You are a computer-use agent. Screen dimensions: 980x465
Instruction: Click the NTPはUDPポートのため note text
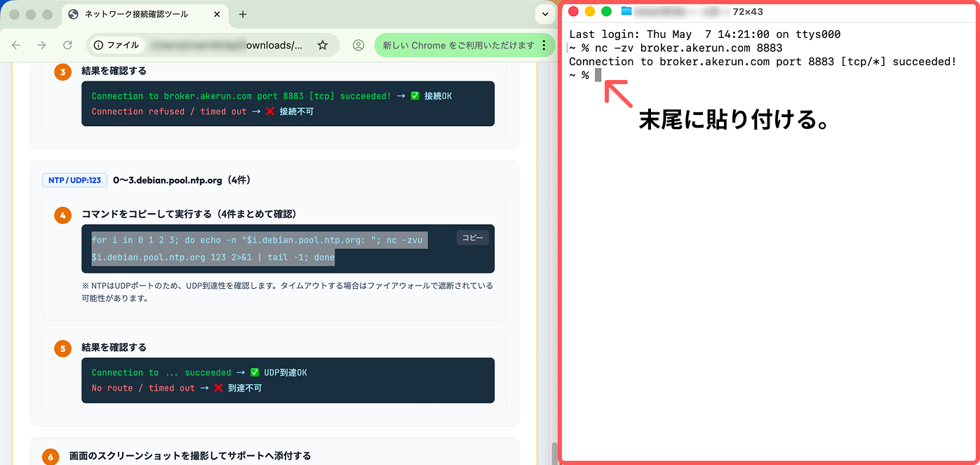point(288,292)
